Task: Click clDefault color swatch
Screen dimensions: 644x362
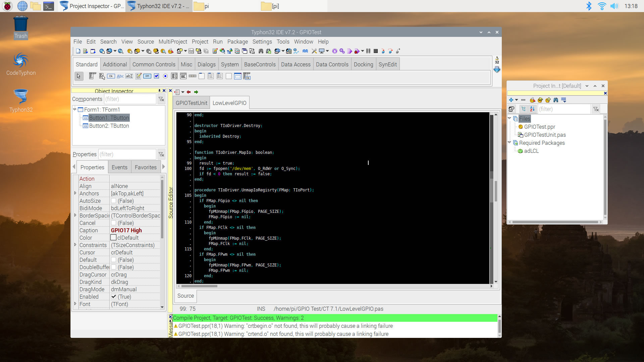Action: pyautogui.click(x=113, y=238)
